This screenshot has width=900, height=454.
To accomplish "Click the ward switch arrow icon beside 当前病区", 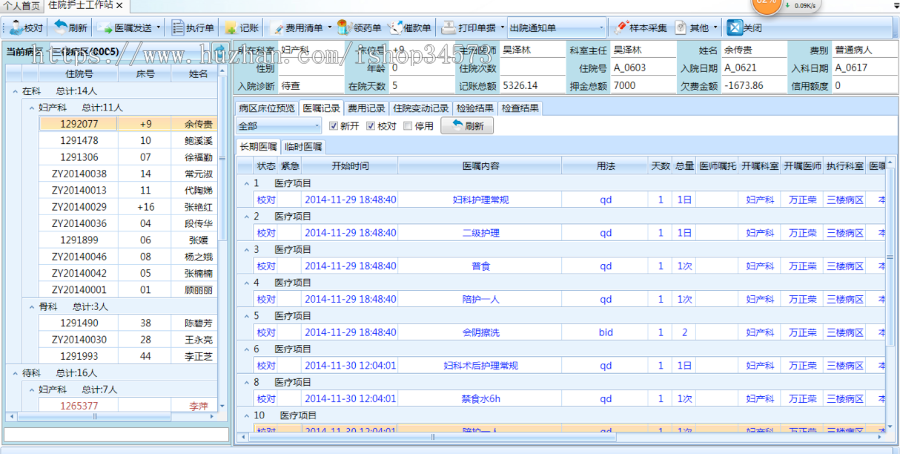I will (x=221, y=52).
